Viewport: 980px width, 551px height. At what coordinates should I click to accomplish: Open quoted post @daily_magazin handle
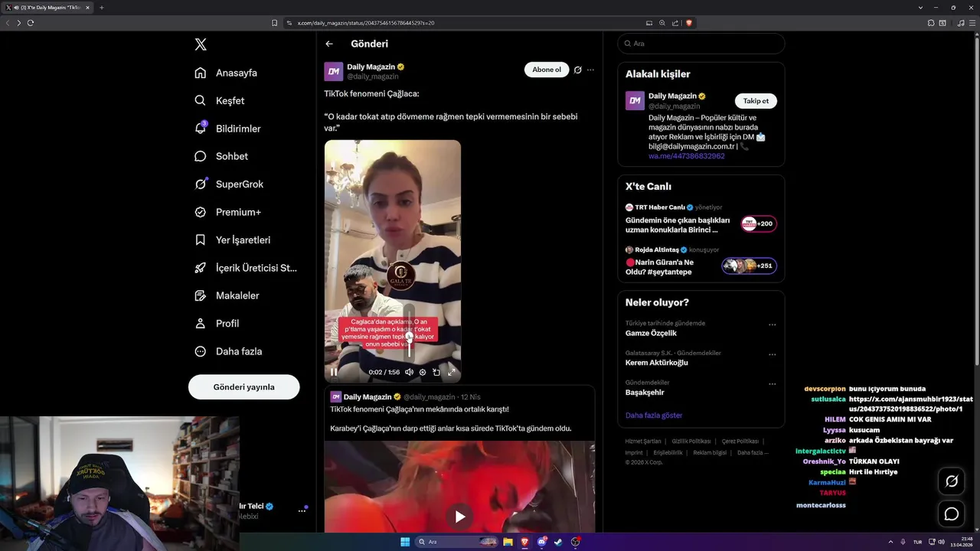tap(429, 397)
